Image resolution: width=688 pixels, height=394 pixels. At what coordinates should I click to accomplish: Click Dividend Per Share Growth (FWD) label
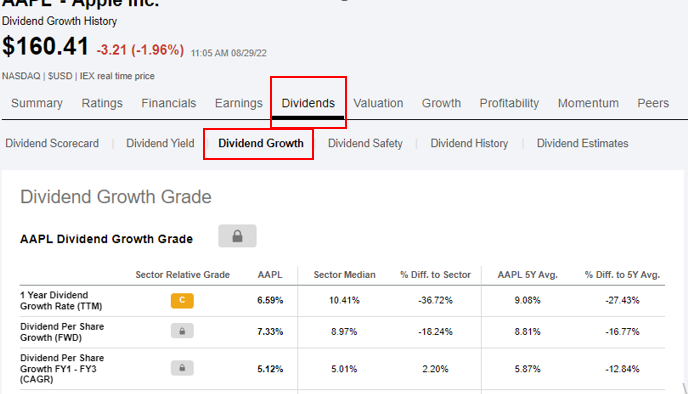coord(62,332)
